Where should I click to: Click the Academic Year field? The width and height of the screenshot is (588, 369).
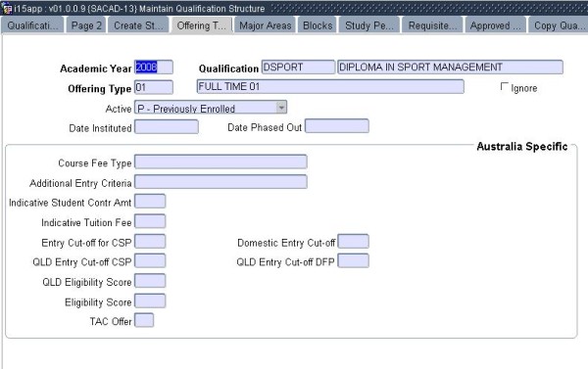(154, 68)
